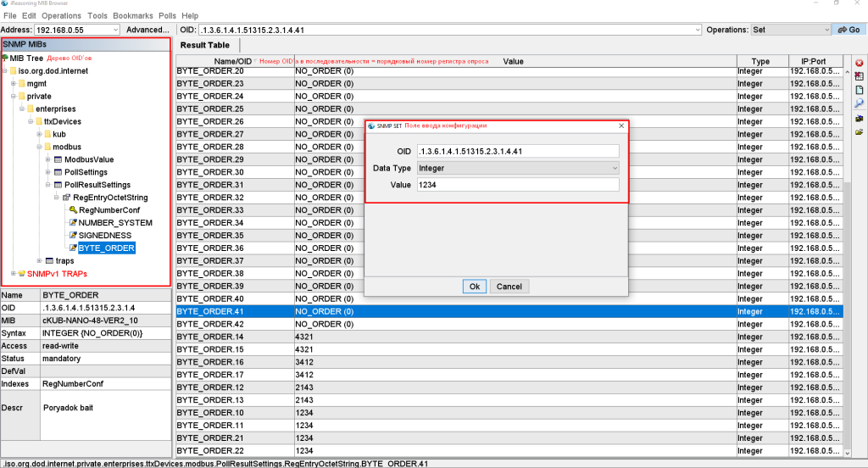This screenshot has width=868, height=468.
Task: Expand the PollSettings table node
Action: point(48,172)
